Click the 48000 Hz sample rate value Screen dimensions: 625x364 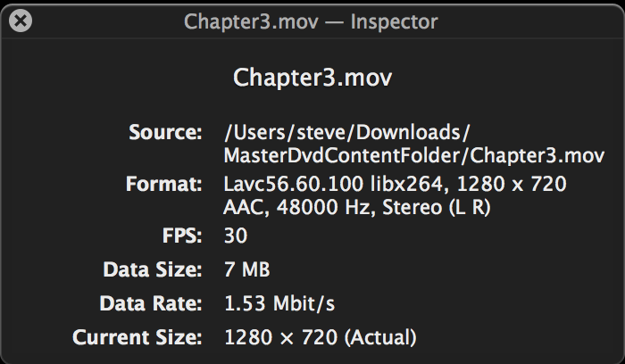[325, 207]
